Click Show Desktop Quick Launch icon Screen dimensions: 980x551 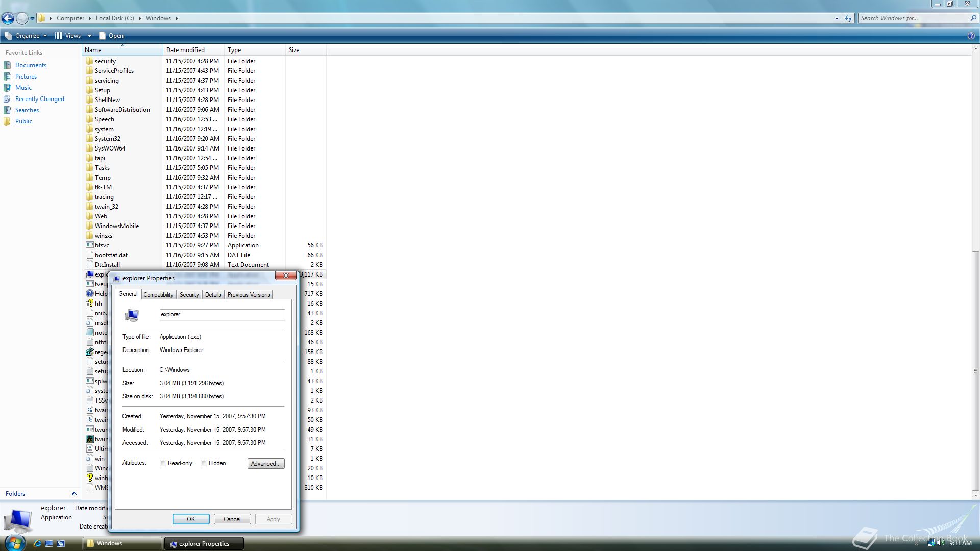point(49,544)
